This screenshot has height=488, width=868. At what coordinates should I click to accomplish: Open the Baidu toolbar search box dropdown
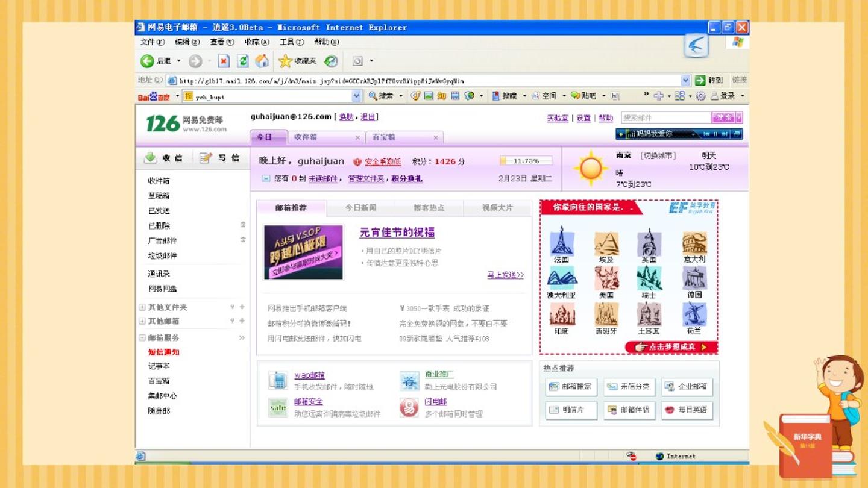tap(356, 96)
